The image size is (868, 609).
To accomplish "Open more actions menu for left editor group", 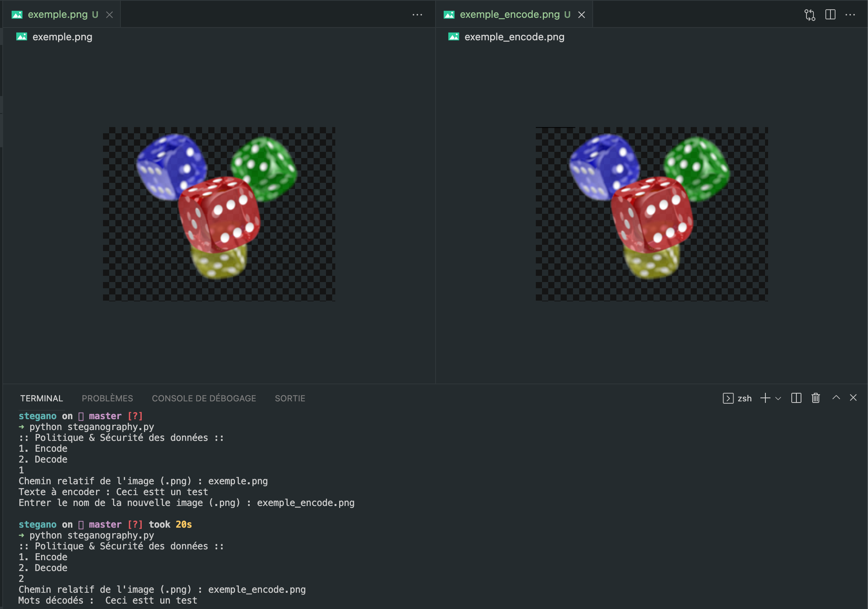I will (417, 15).
